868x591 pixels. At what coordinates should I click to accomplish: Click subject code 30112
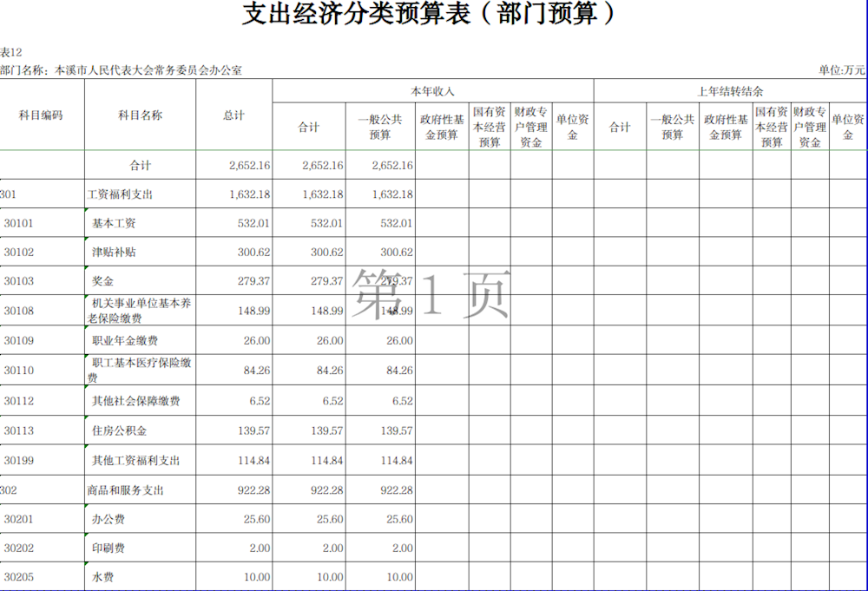[19, 401]
